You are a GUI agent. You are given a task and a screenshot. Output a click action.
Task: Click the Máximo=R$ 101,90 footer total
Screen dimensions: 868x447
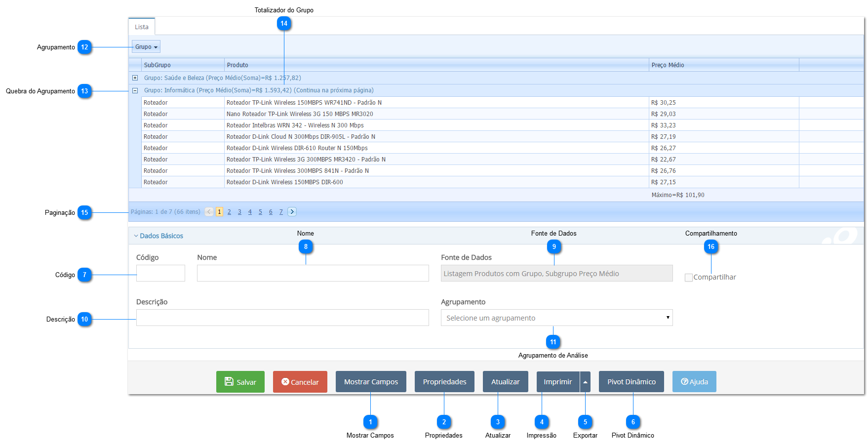tap(678, 195)
